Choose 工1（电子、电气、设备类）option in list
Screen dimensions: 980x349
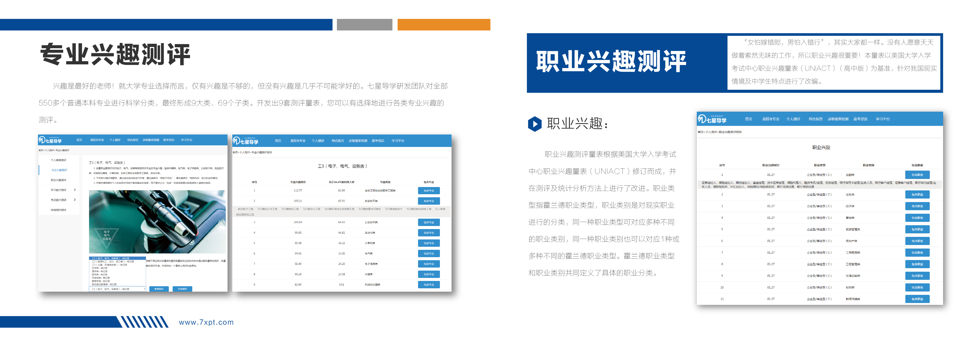click(118, 258)
